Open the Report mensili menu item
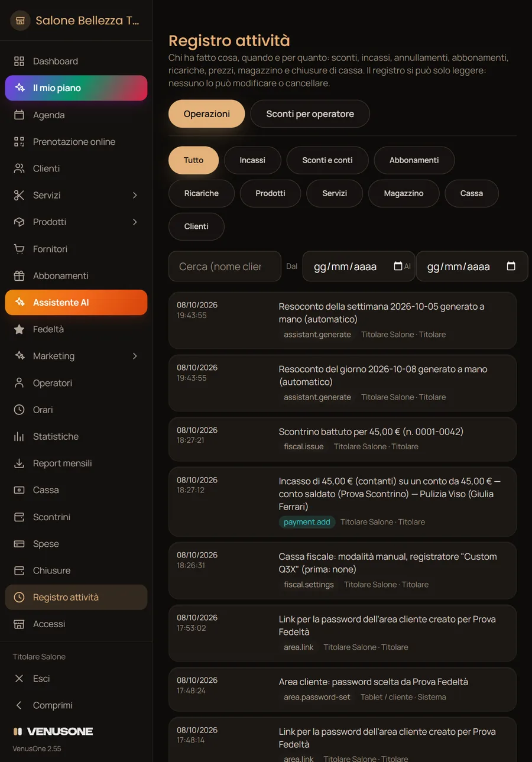Image resolution: width=532 pixels, height=762 pixels. [76, 463]
